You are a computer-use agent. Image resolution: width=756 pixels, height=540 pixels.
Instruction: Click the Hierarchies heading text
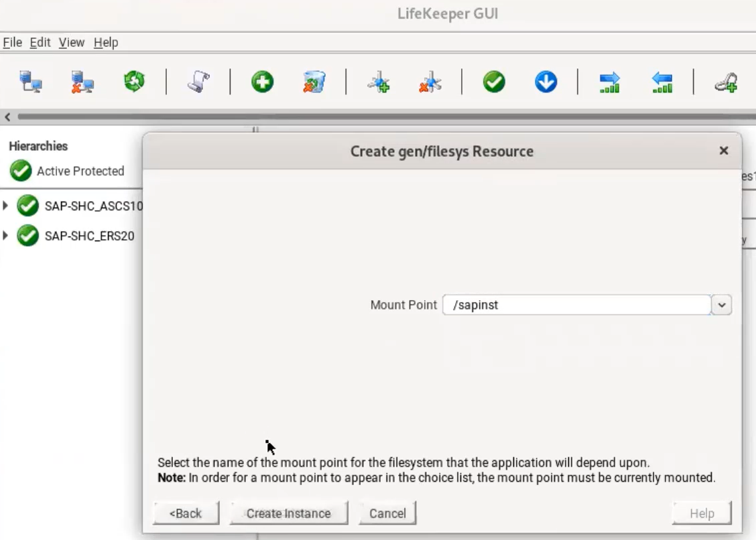coord(38,146)
